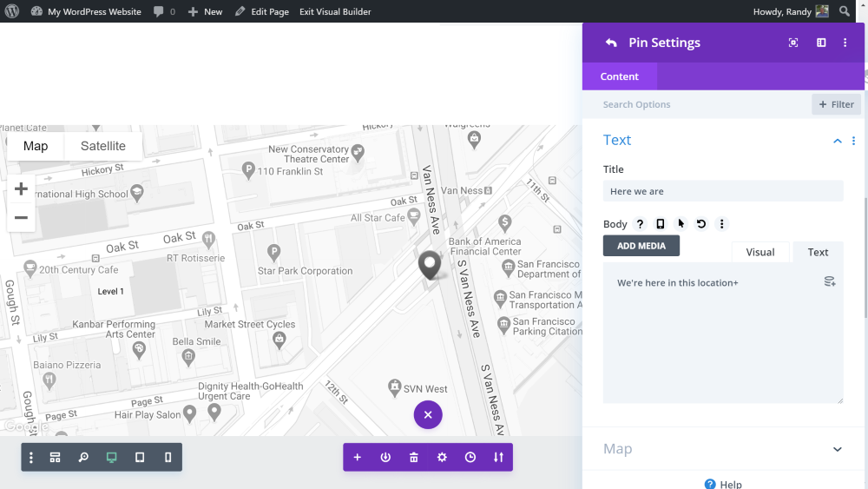The width and height of the screenshot is (868, 489).
Task: Toggle builder zoom out mode
Action: click(x=83, y=458)
